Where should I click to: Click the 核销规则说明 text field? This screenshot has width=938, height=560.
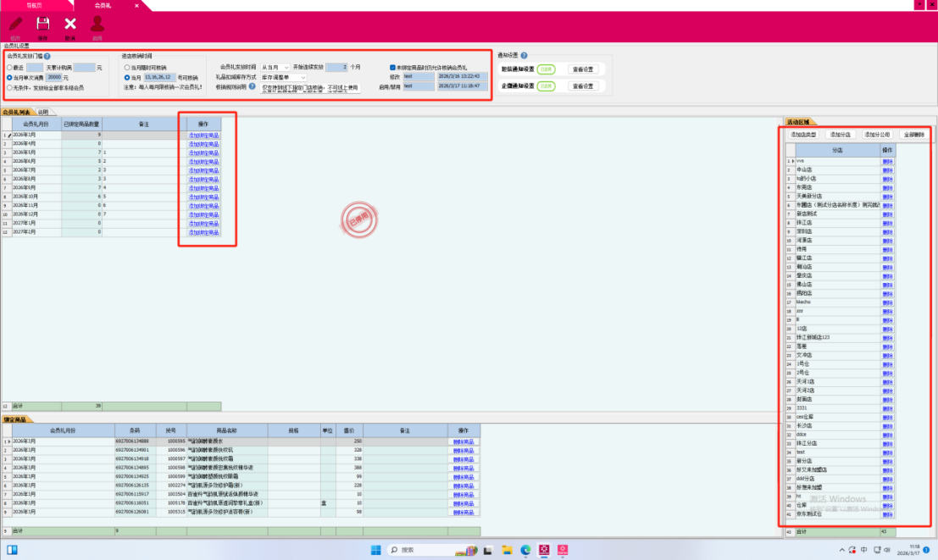[x=309, y=87]
